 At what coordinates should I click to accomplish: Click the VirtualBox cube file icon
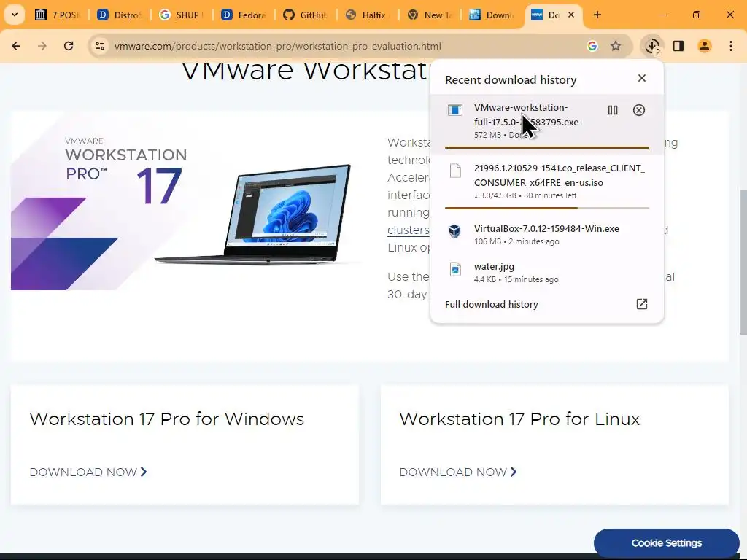coord(455,231)
